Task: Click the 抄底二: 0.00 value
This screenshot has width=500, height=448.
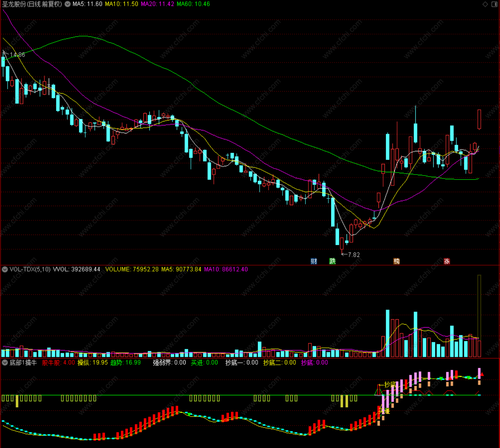Action: 280,362
